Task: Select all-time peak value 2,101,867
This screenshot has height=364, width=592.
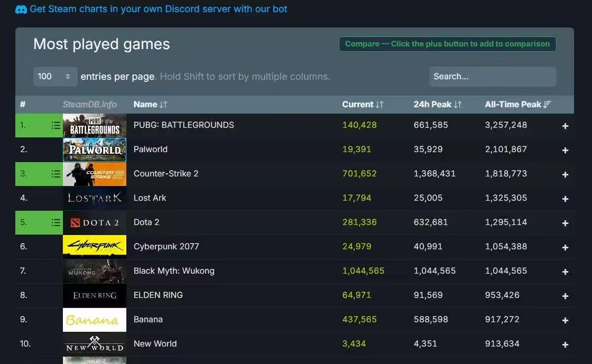Action: [506, 150]
